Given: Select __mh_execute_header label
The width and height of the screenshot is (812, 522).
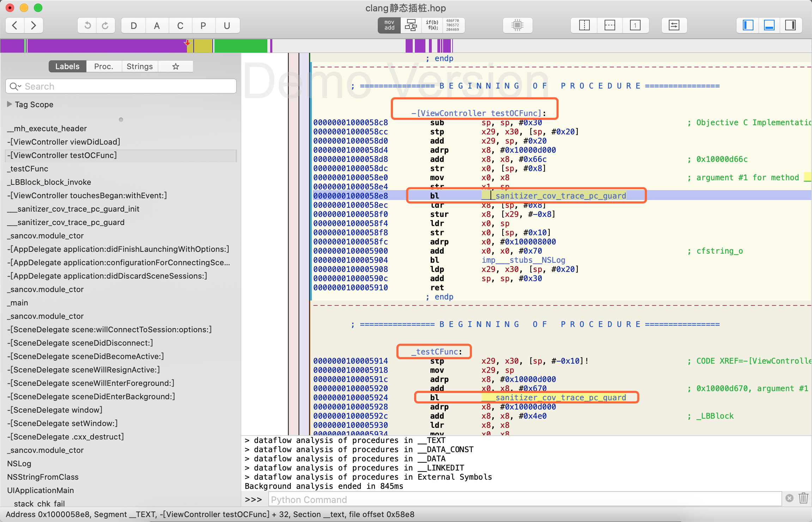Looking at the screenshot, I should [47, 128].
